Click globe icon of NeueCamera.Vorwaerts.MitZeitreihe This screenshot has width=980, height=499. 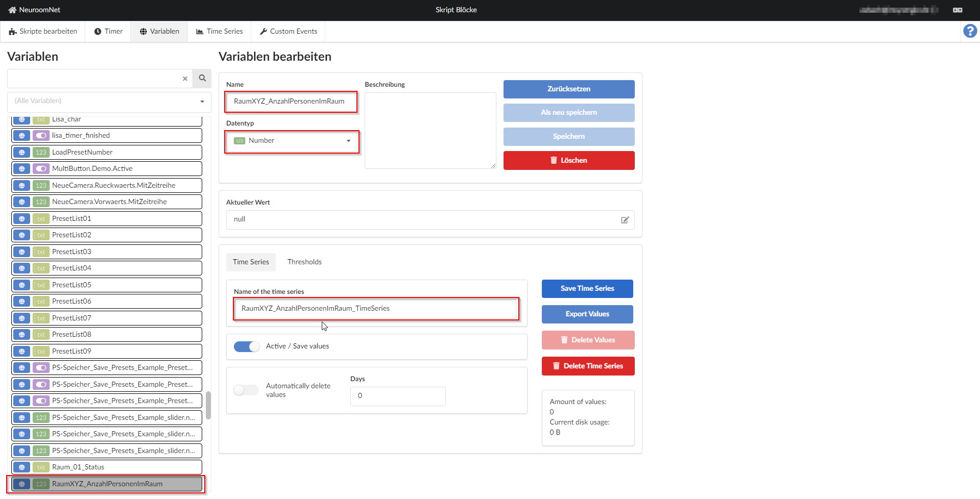[x=21, y=202]
